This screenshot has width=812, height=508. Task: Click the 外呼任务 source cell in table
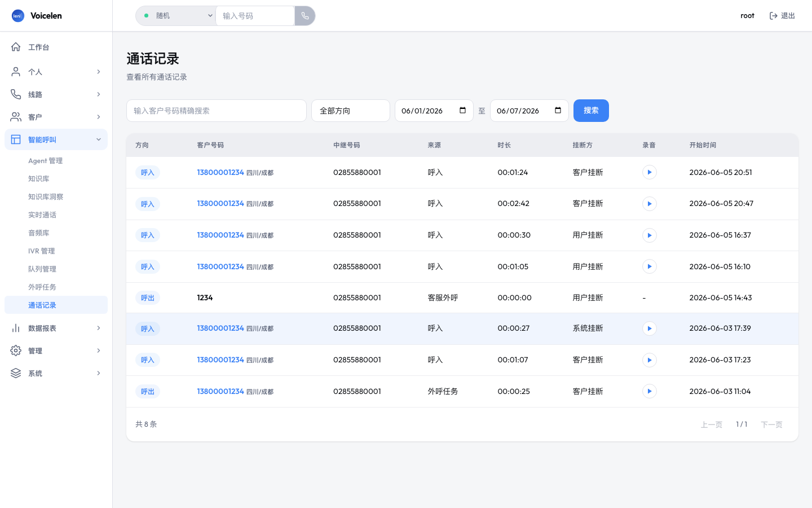coord(443,391)
